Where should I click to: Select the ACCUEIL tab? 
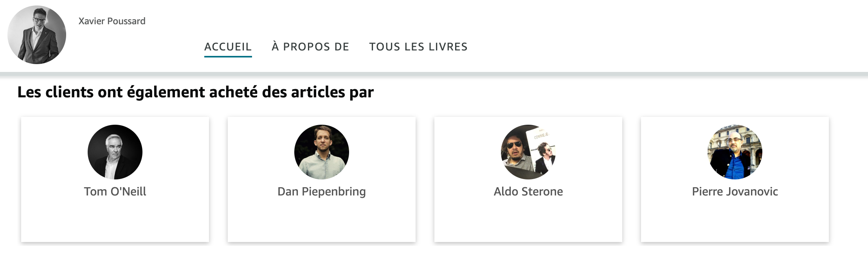tap(228, 47)
